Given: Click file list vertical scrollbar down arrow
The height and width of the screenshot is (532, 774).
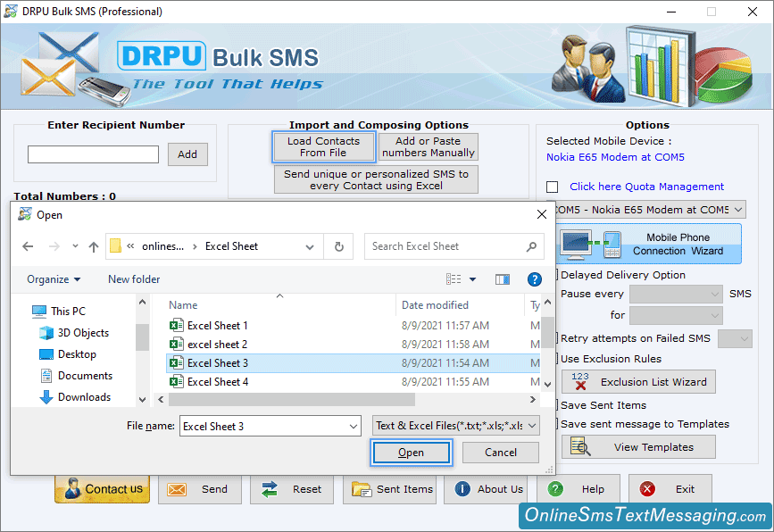Looking at the screenshot, I should click(547, 384).
